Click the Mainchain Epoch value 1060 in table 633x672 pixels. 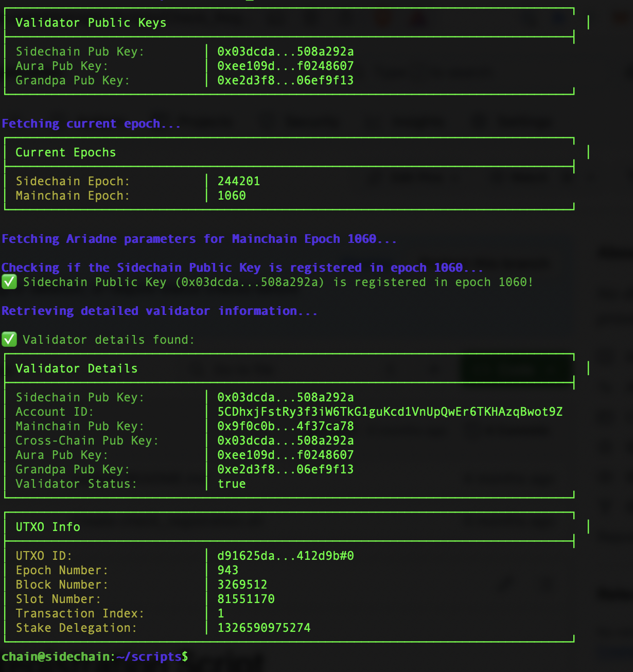[x=232, y=196]
